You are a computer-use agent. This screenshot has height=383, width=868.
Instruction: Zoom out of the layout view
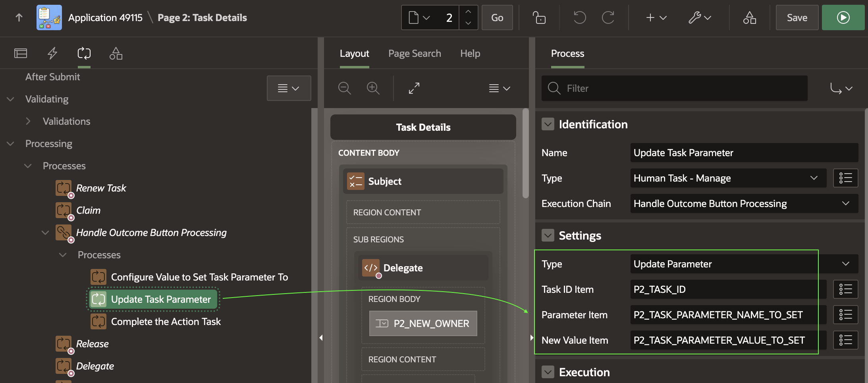click(x=344, y=88)
